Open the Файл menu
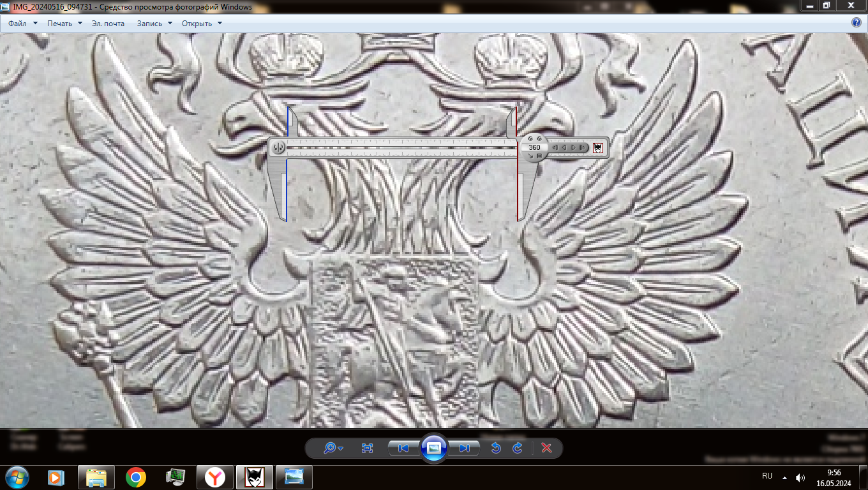Viewport: 868px width, 490px height. (x=17, y=24)
